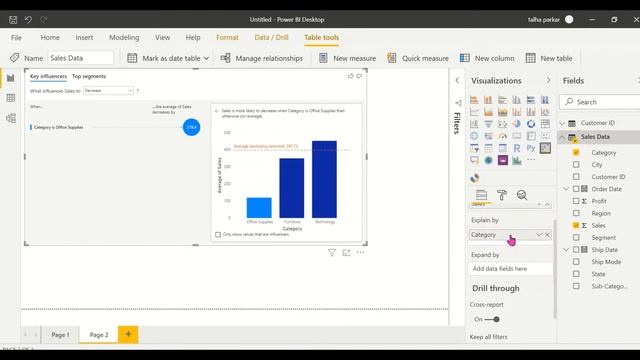Screen dimensions: 640x360
Task: Open Category field chevron in Explain by
Action: tap(539, 235)
